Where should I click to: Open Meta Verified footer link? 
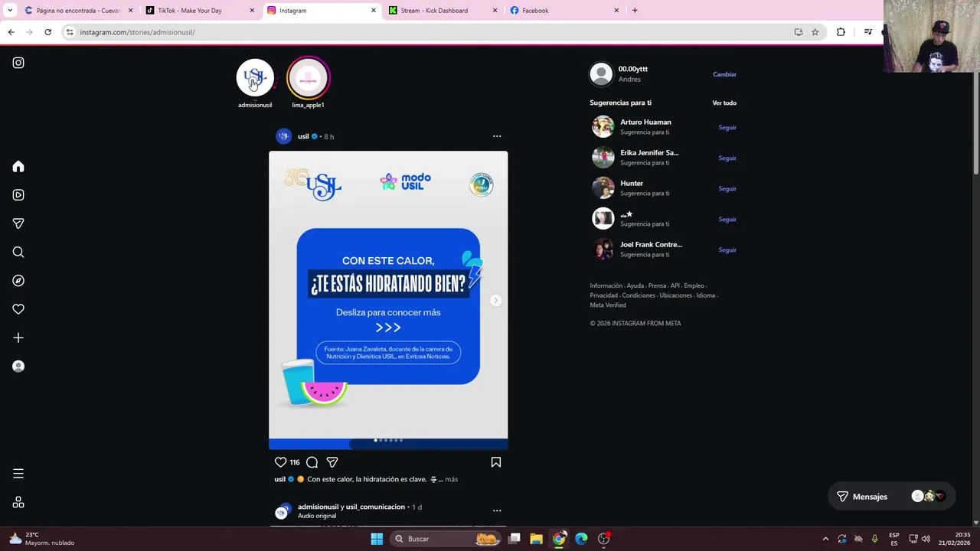(608, 305)
